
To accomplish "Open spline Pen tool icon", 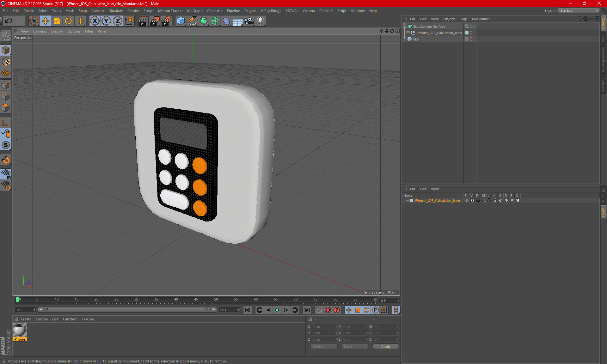I will (192, 21).
